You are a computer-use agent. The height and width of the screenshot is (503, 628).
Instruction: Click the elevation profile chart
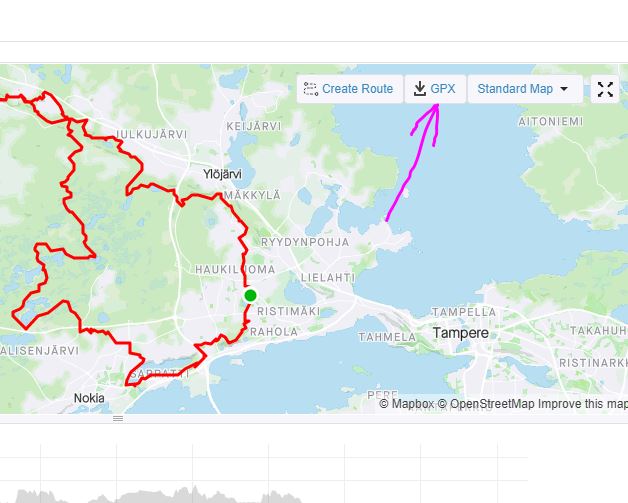(264, 473)
